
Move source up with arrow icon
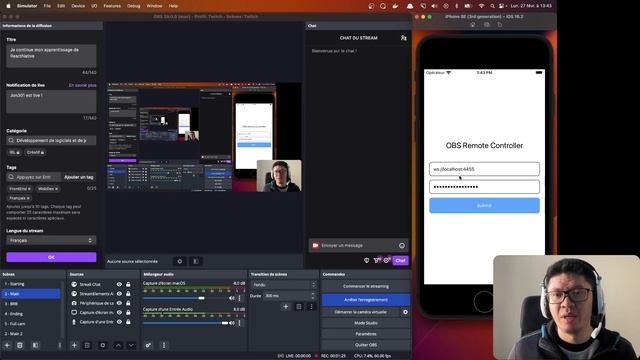118,345
